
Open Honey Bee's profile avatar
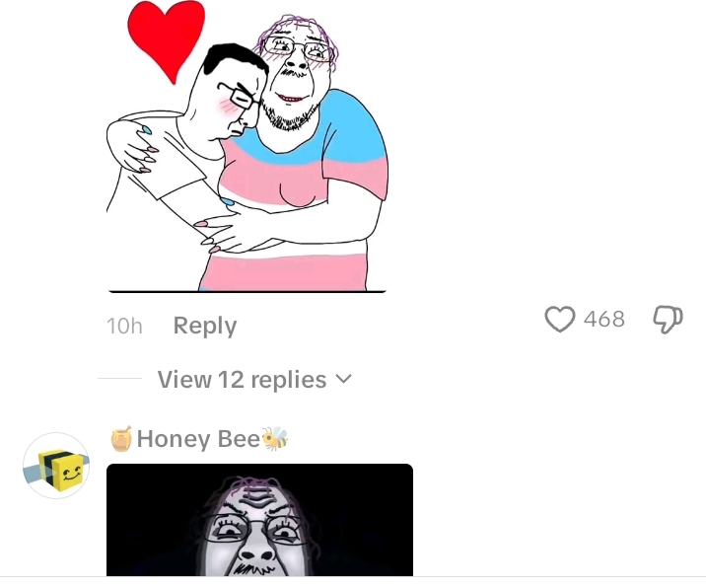point(56,466)
